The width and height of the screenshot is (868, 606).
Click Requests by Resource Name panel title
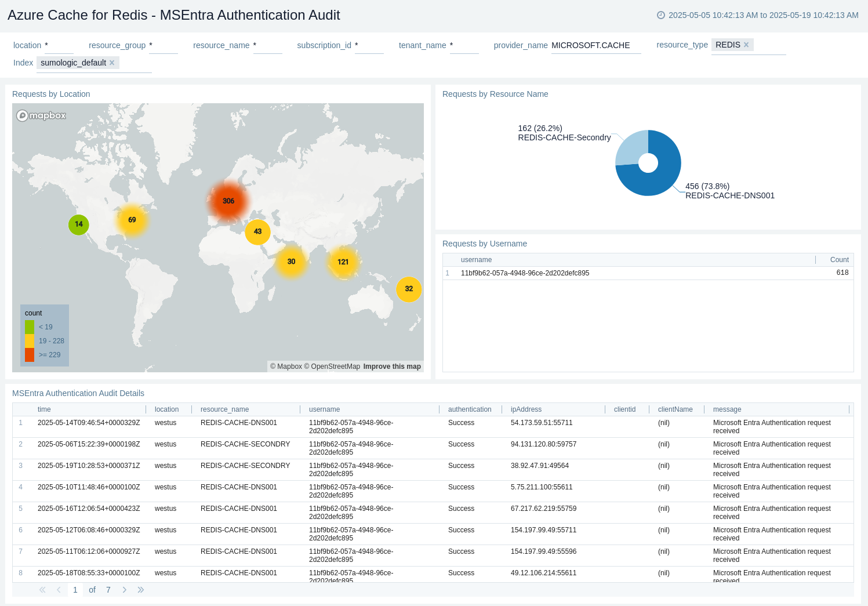[495, 94]
